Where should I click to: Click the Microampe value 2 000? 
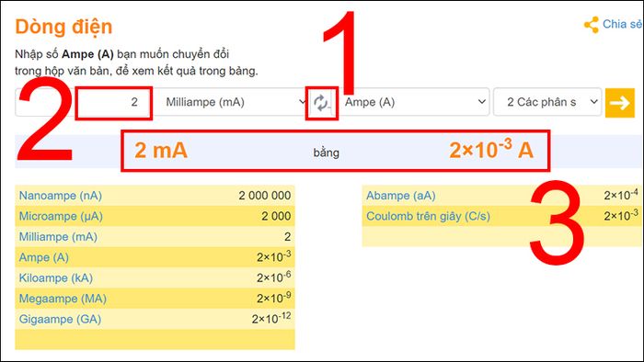[x=276, y=216]
